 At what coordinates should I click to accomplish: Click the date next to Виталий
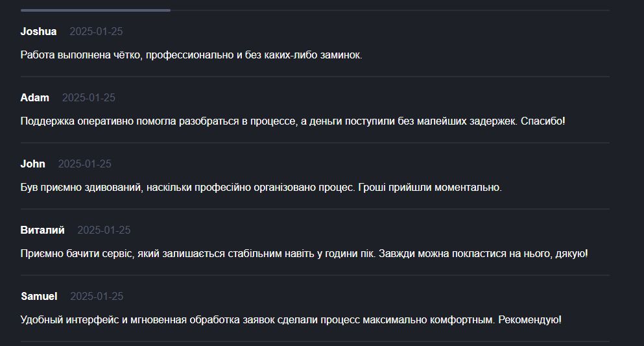point(104,230)
